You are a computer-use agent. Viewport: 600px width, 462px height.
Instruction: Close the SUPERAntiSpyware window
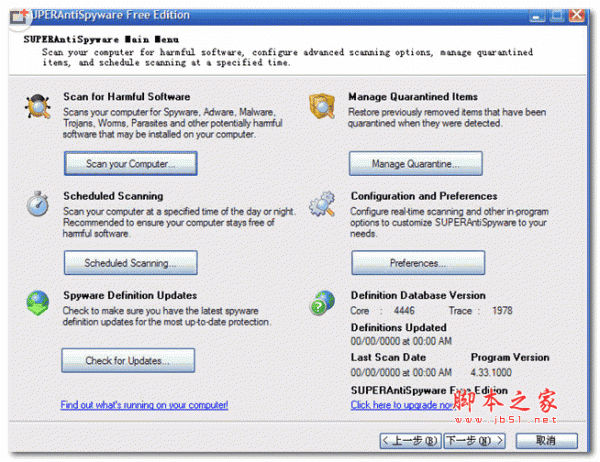click(577, 16)
